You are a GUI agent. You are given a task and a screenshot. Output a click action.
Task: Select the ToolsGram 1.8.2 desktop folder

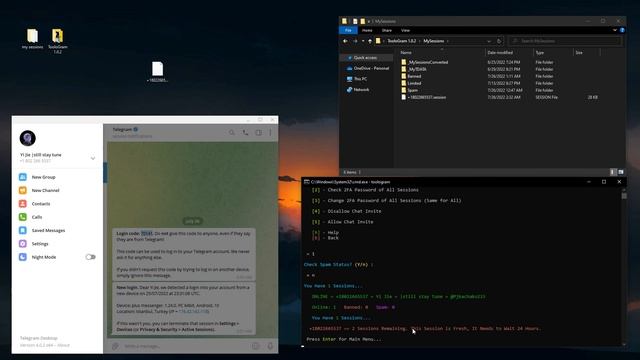(58, 41)
